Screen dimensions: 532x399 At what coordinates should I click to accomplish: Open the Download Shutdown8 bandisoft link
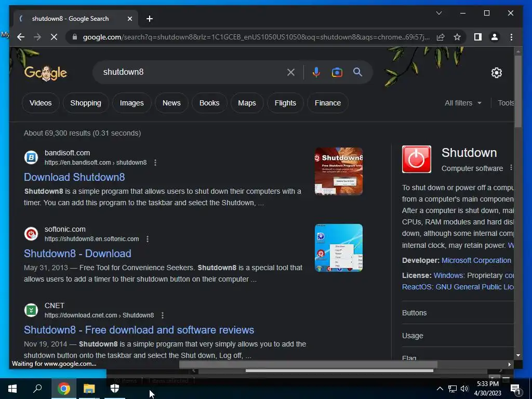point(74,177)
